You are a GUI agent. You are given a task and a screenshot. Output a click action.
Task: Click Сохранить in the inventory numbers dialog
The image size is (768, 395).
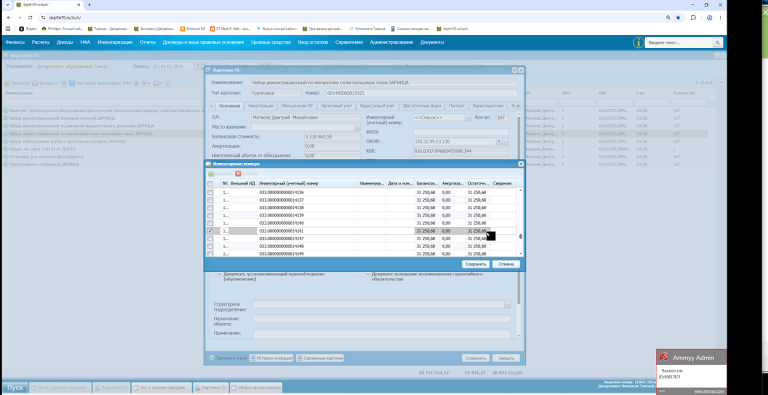coord(475,264)
